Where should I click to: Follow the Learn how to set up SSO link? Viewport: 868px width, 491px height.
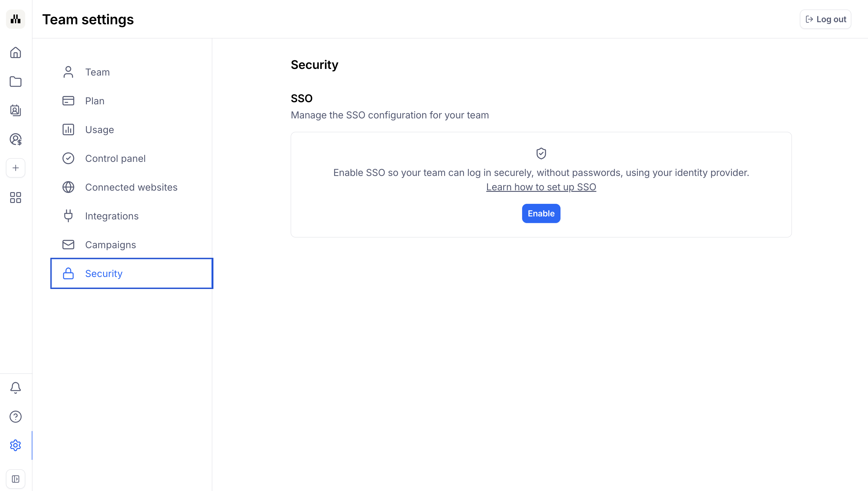[541, 187]
